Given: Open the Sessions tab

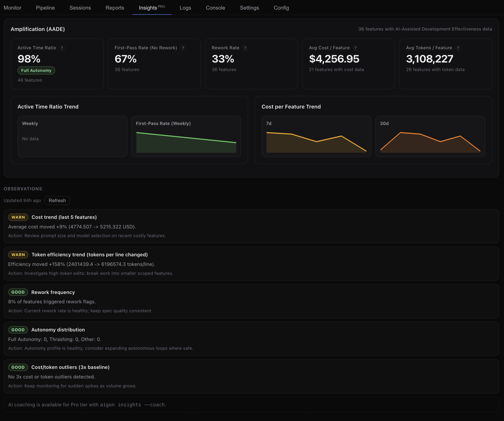Looking at the screenshot, I should [x=80, y=8].
